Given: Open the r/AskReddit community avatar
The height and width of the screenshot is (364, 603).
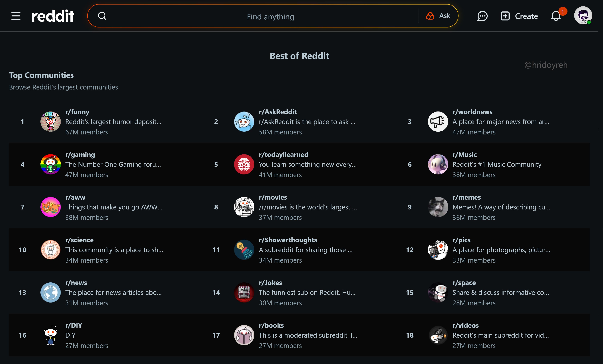Looking at the screenshot, I should (x=244, y=121).
